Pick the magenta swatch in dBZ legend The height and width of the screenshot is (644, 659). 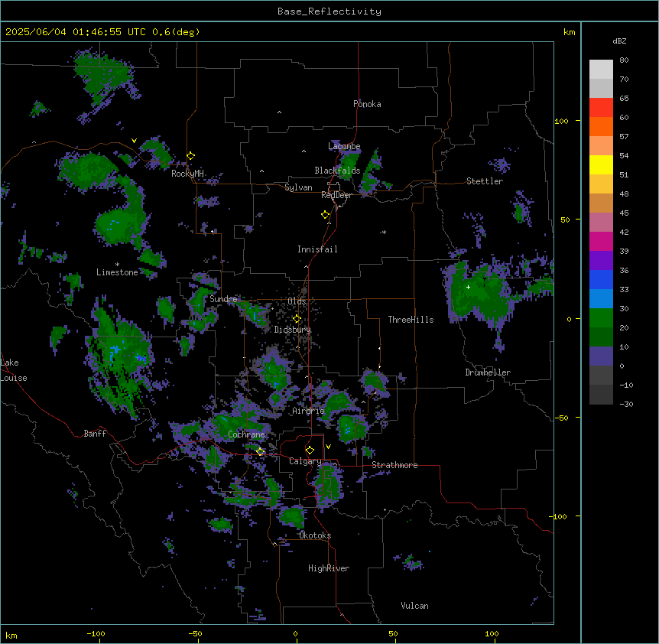click(601, 241)
